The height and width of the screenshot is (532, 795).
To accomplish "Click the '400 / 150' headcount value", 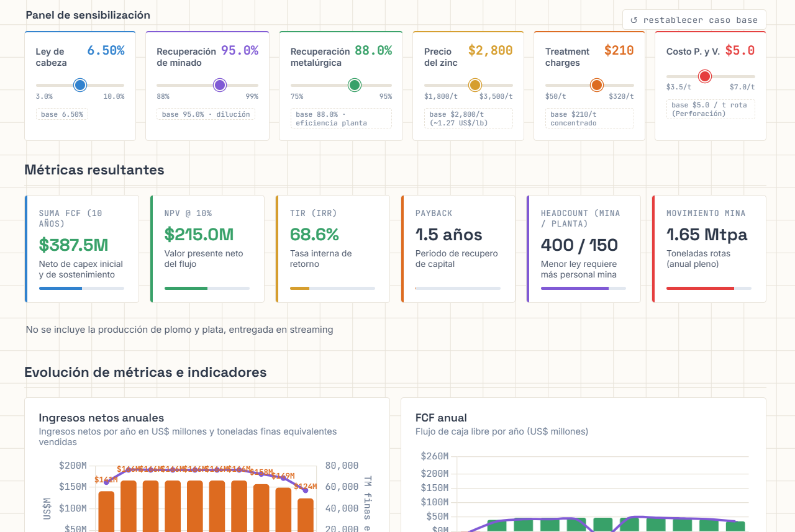I will coord(579,245).
